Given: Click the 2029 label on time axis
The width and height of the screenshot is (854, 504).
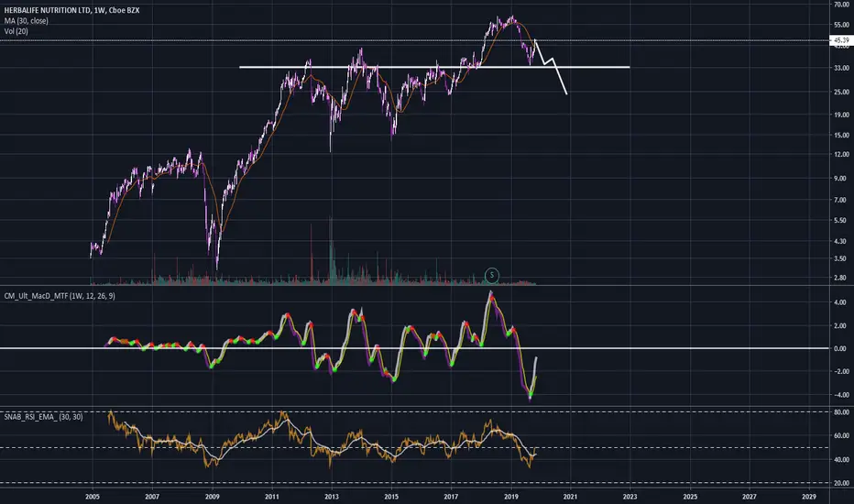Looking at the screenshot, I should pos(809,497).
